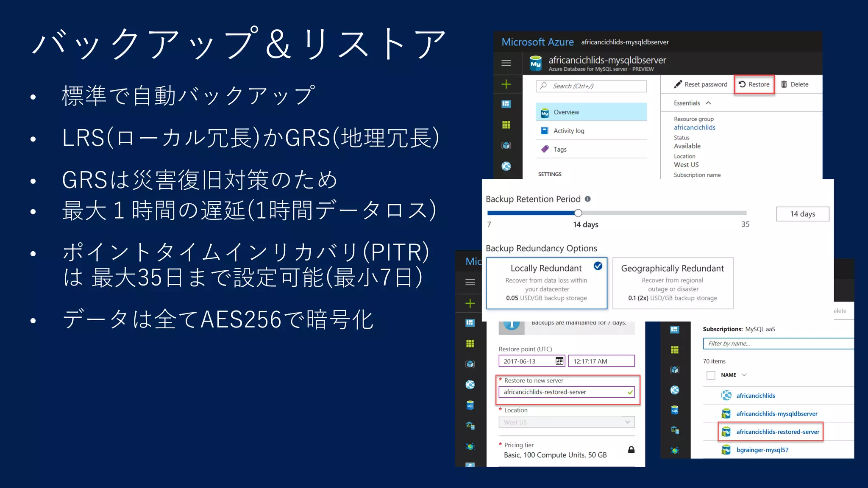Open the hamburger menu in the restore window
This screenshot has width=868, height=488.
coord(470,282)
